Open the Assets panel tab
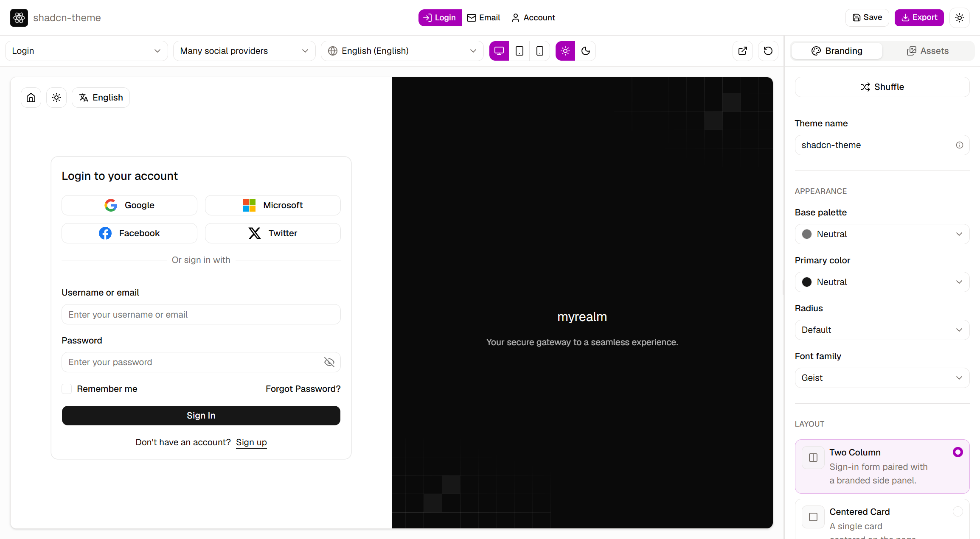980x539 pixels. pyautogui.click(x=928, y=51)
